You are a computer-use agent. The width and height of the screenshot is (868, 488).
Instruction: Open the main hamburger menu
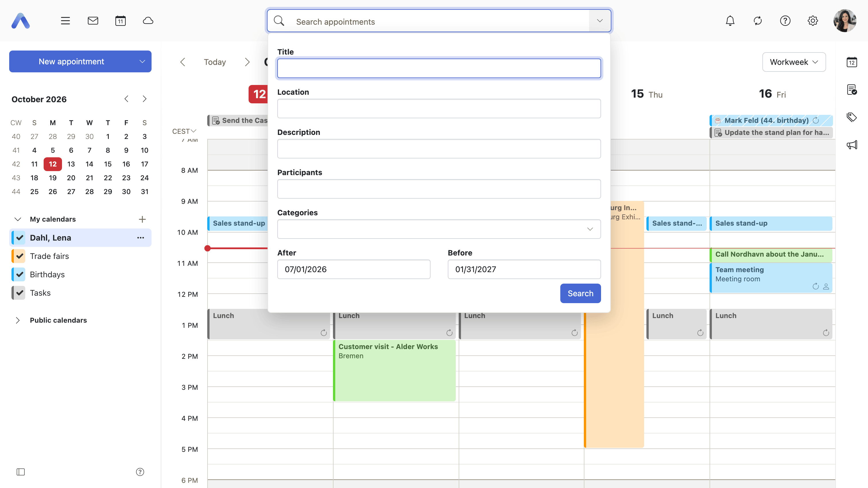pyautogui.click(x=65, y=21)
